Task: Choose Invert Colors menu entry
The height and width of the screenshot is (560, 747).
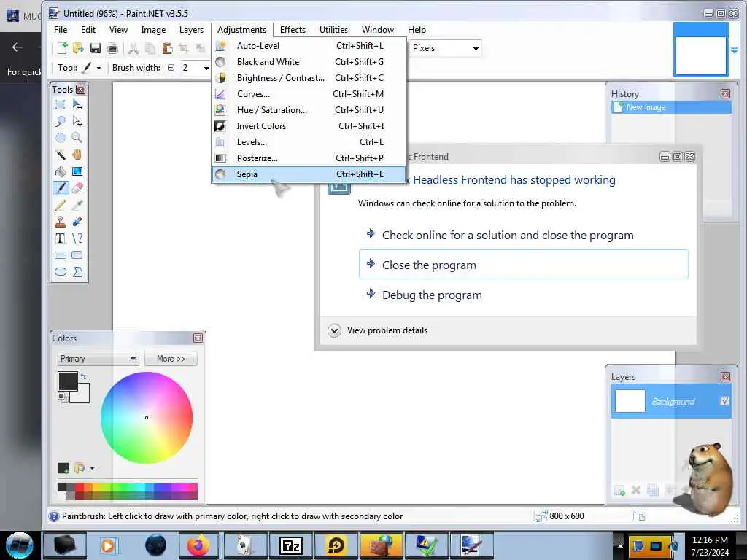Action: coord(309,126)
